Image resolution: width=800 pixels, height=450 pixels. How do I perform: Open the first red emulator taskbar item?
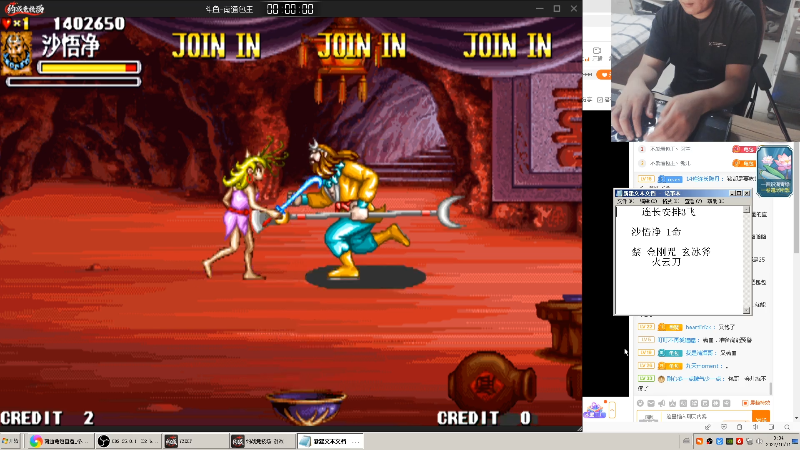[x=196, y=441]
